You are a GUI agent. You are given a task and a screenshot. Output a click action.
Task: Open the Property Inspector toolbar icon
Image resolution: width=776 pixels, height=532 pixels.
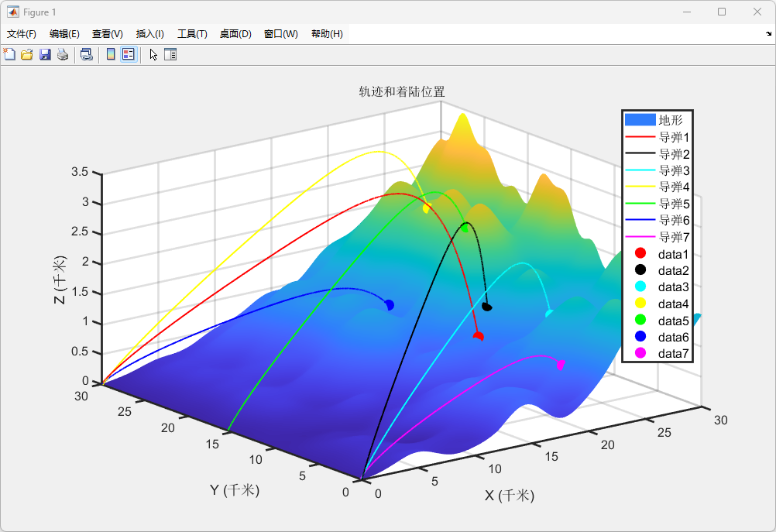tap(170, 54)
